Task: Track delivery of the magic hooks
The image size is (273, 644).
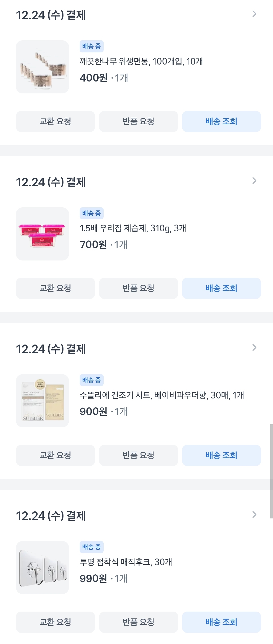Action: [x=221, y=622]
